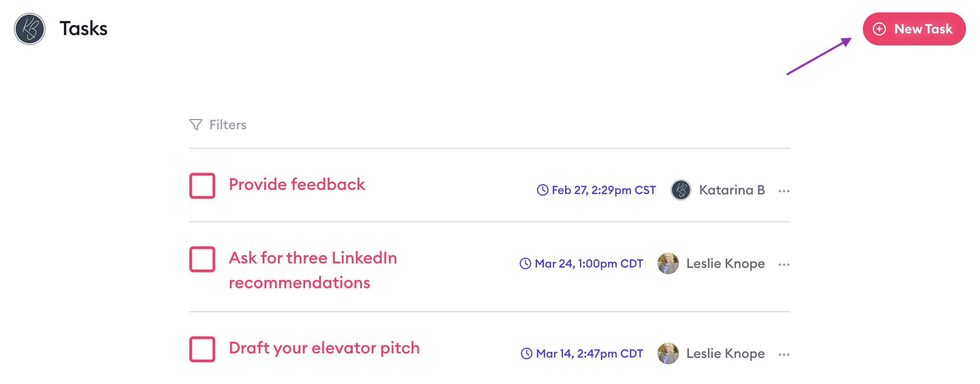Open the three-dot menu for LinkedIn task
The height and width of the screenshot is (384, 980).
coord(784,264)
